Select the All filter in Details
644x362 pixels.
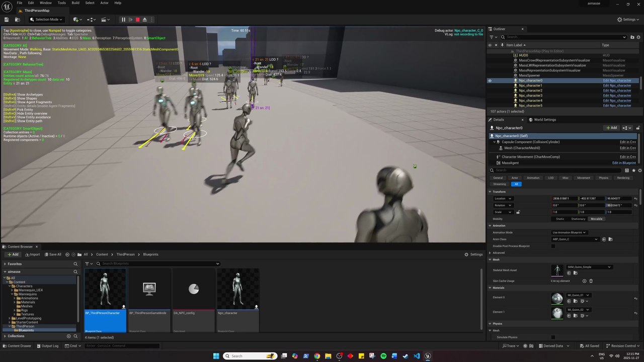516,184
